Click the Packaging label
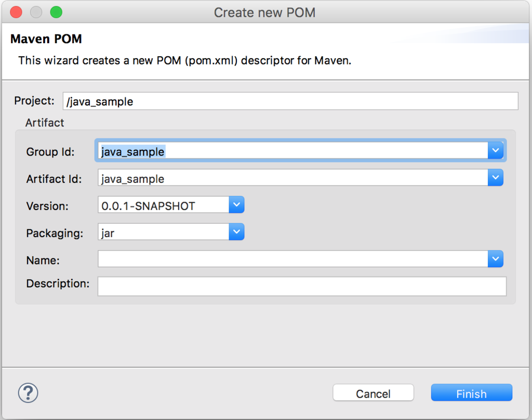532x420 pixels. pyautogui.click(x=55, y=233)
